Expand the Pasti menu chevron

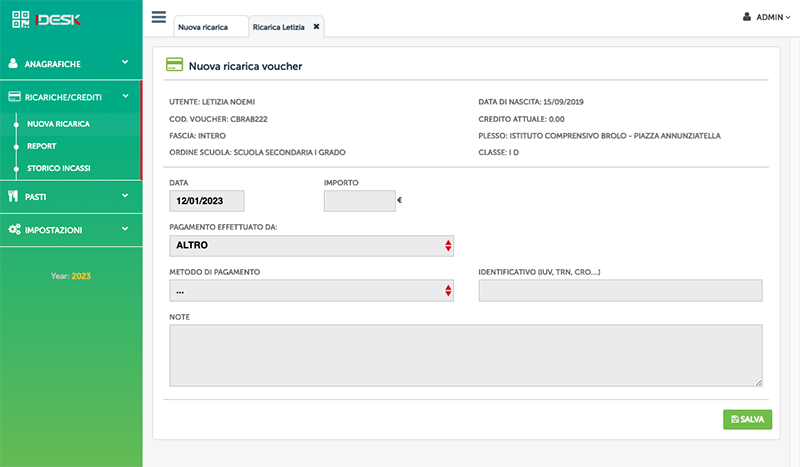pos(125,195)
